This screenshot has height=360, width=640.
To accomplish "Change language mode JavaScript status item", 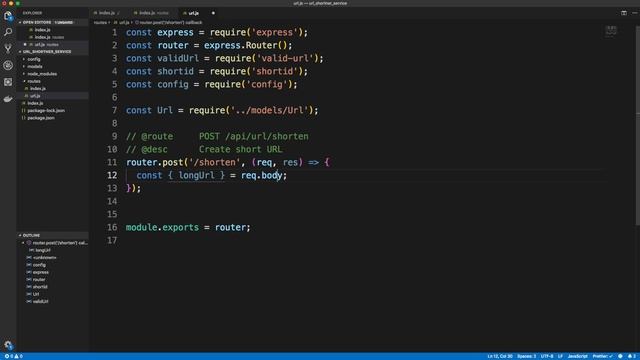I will 578,356.
